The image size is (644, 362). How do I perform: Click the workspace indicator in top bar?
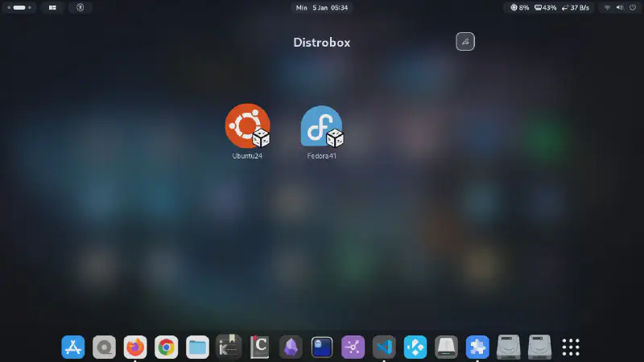tap(20, 7)
